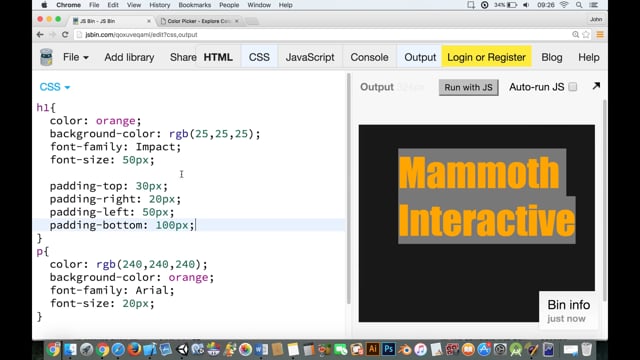Click 'background-color: rgb(25,25,25);' line

click(155, 133)
